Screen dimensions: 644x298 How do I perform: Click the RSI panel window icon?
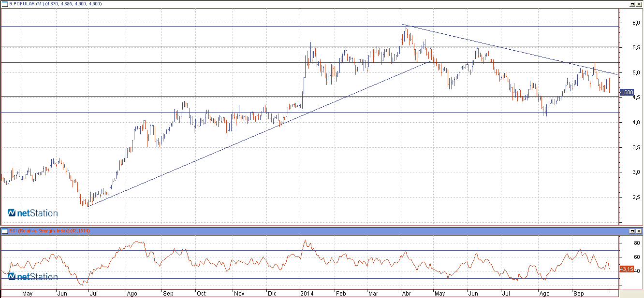point(5,231)
